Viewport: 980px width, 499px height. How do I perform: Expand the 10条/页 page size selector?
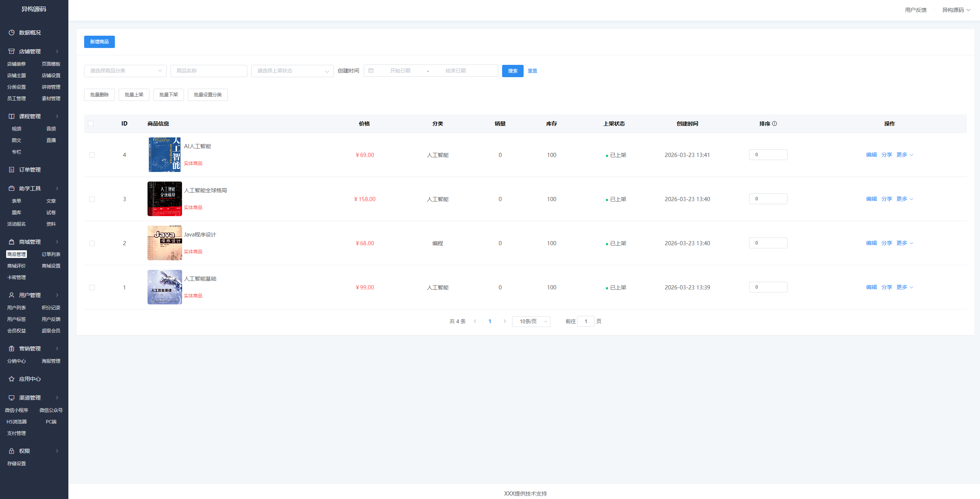531,322
